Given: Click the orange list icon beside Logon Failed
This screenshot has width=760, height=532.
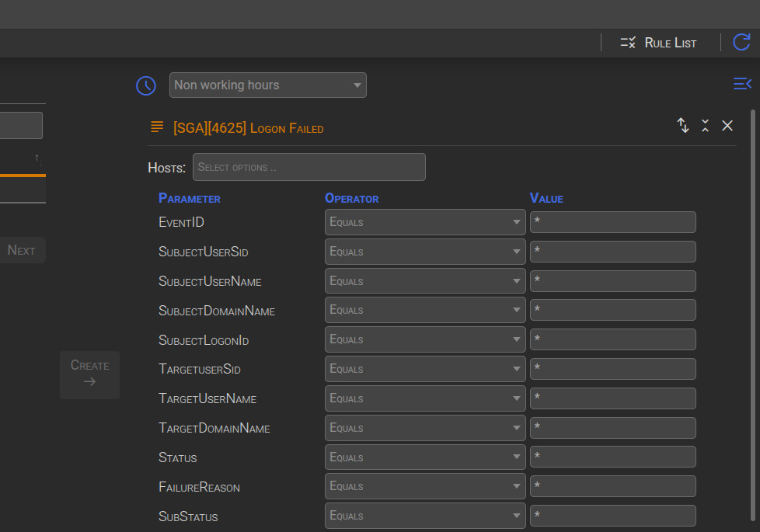Looking at the screenshot, I should coord(157,127).
